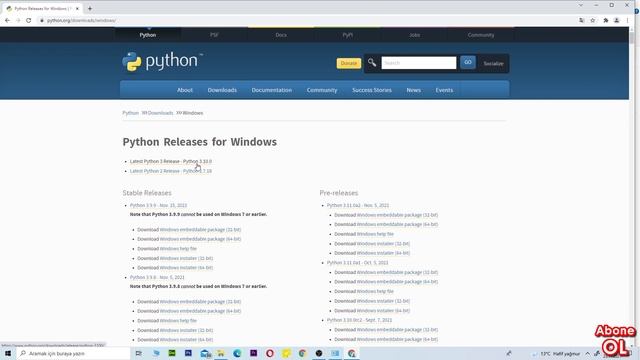Open the Chrome profile avatar icon
640x360 pixels.
pyautogui.click(x=617, y=20)
